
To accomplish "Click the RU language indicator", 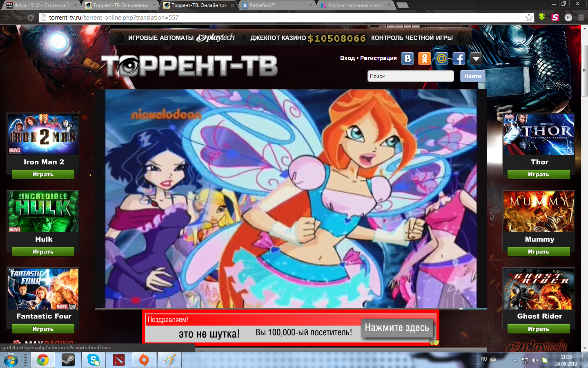I will (484, 359).
